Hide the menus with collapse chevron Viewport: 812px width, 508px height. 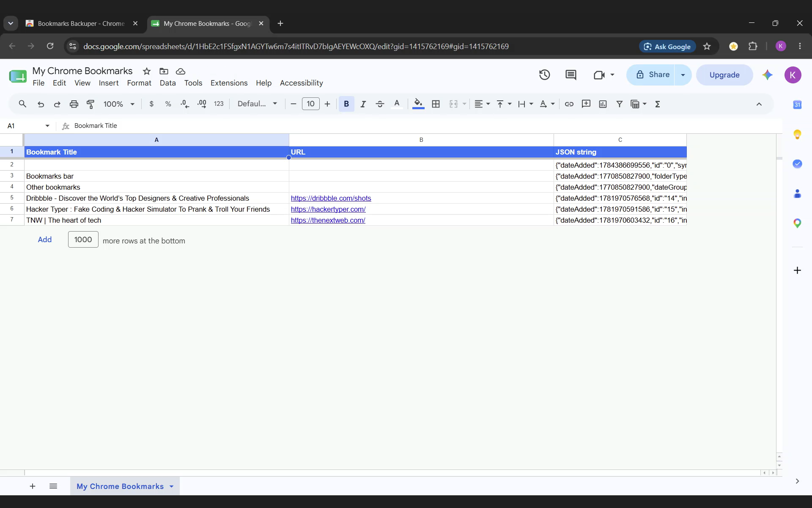[x=759, y=104]
